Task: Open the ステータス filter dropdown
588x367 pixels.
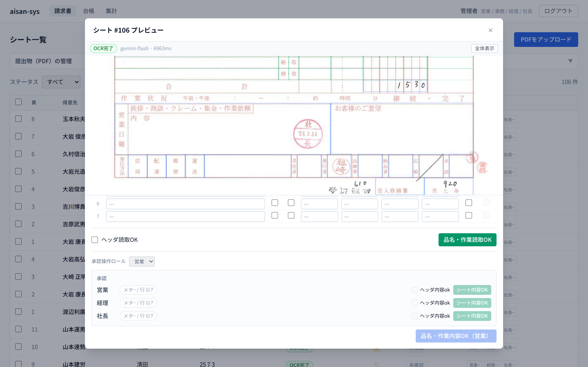Action: tap(61, 82)
